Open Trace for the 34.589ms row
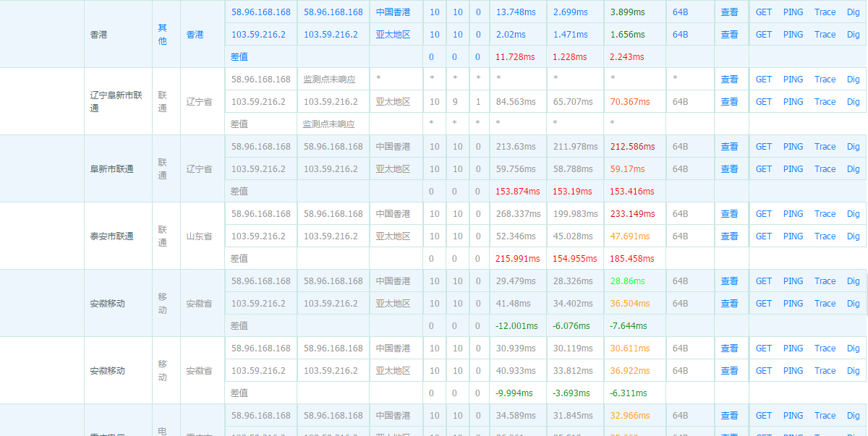The image size is (868, 436). [825, 416]
